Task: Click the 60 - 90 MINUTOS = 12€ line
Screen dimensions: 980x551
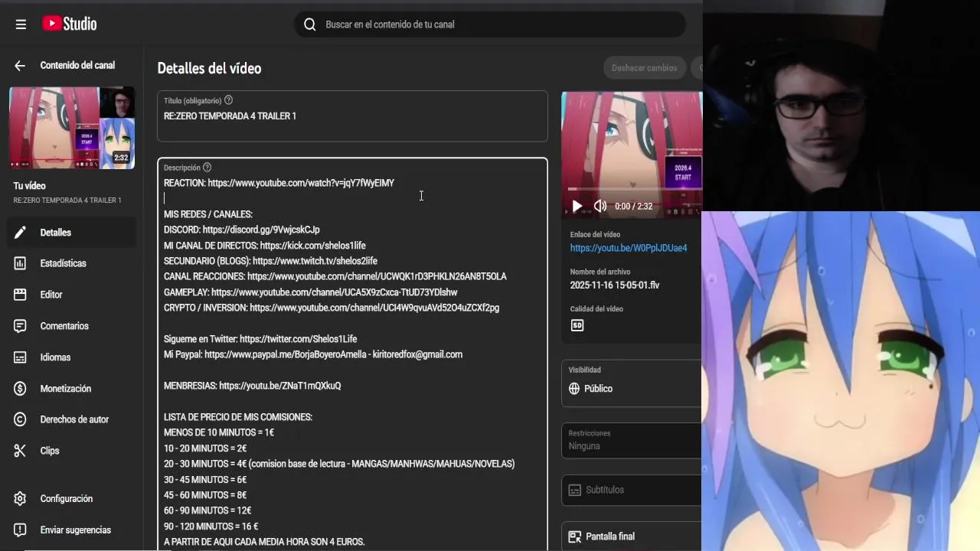Action: (x=207, y=510)
